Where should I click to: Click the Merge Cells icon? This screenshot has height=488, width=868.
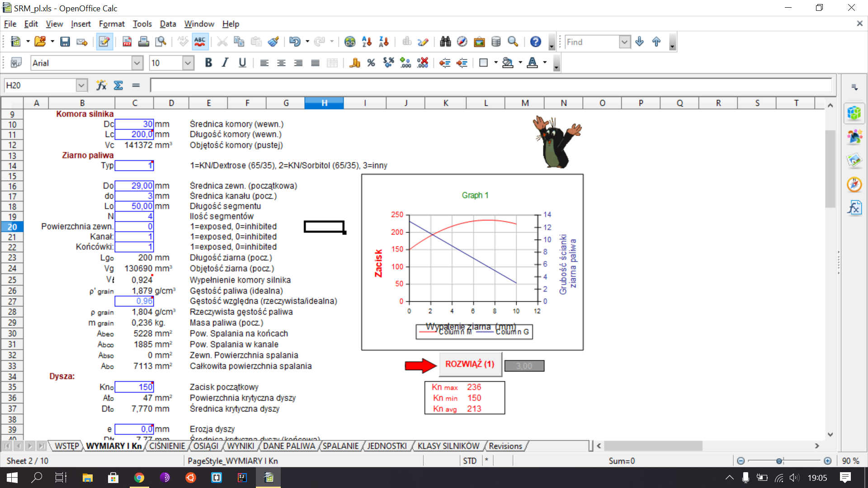(332, 63)
